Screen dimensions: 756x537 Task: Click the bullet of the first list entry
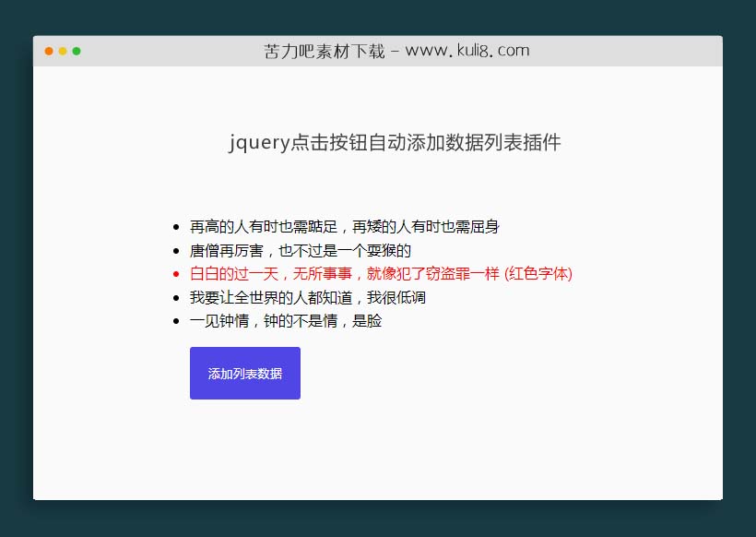coord(176,226)
